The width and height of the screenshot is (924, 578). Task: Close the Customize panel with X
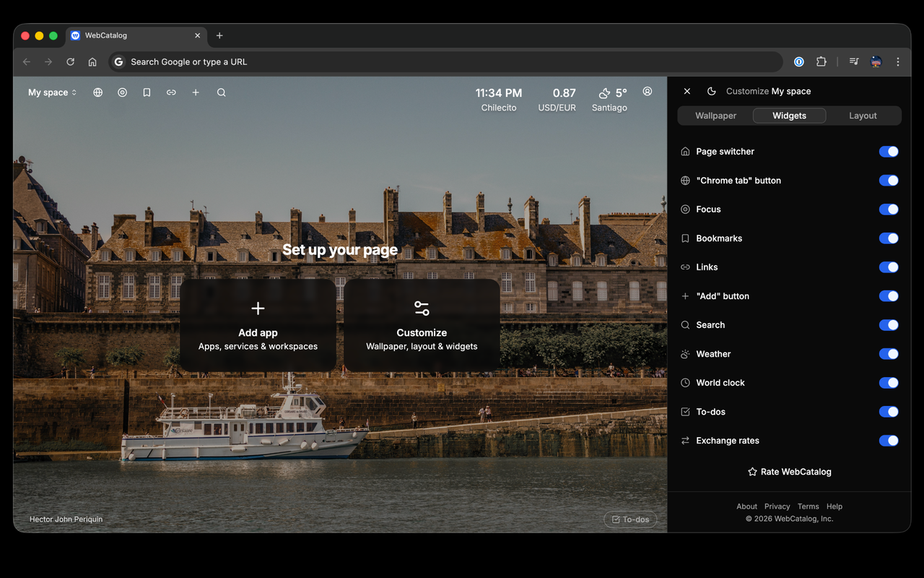coord(687,91)
